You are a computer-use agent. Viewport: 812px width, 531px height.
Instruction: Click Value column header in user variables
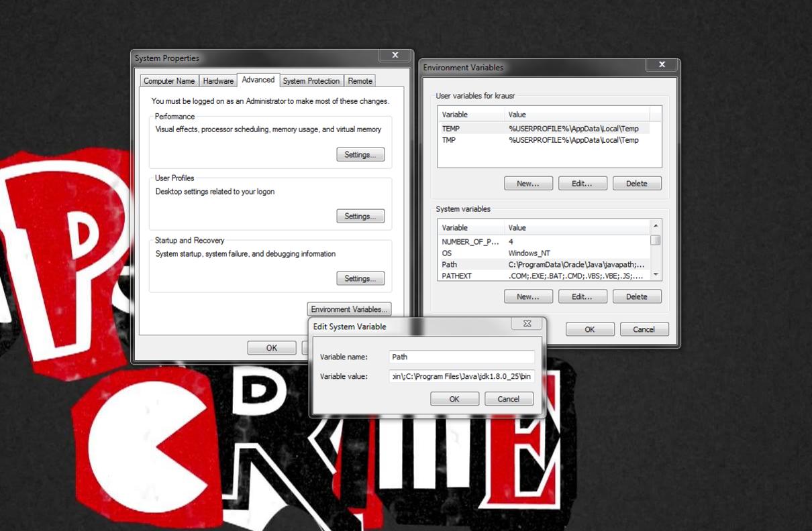[576, 115]
